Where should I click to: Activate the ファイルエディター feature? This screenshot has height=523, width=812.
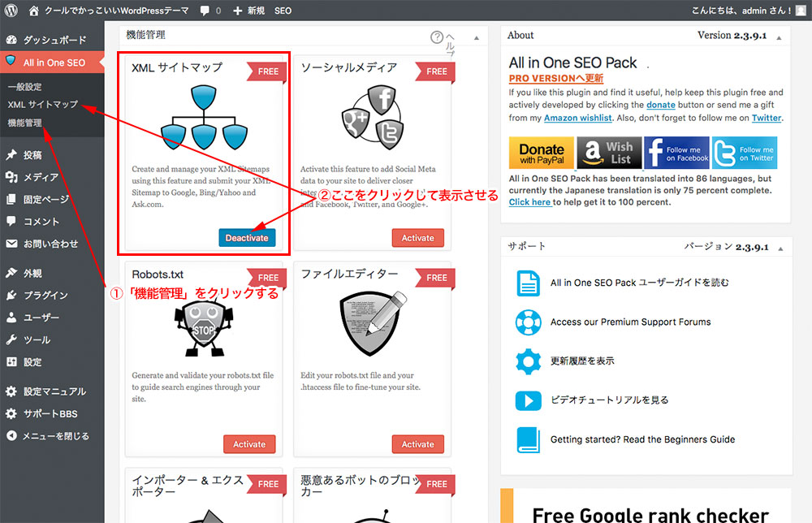pos(418,444)
